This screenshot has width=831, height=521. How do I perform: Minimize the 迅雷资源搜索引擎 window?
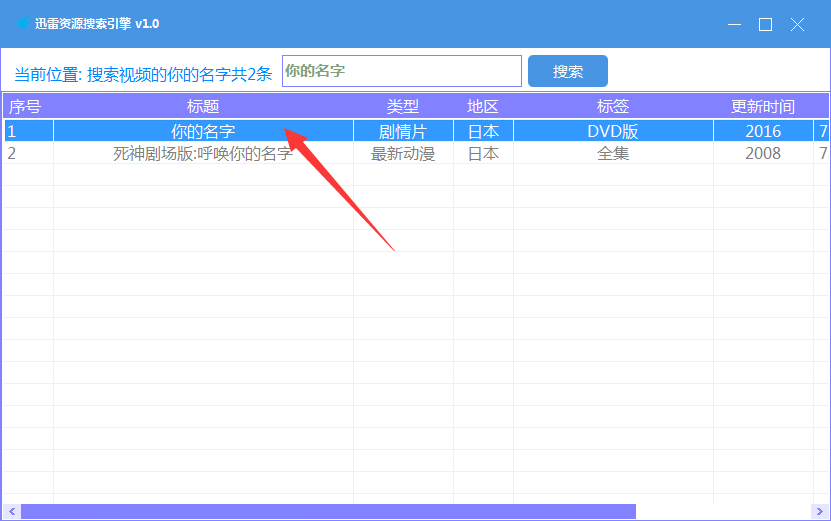coord(734,24)
